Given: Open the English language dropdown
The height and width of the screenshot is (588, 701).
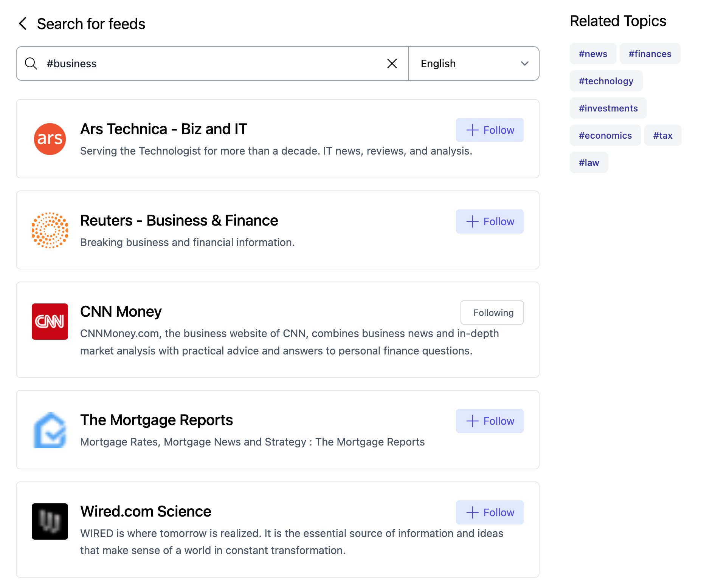Looking at the screenshot, I should [x=474, y=63].
